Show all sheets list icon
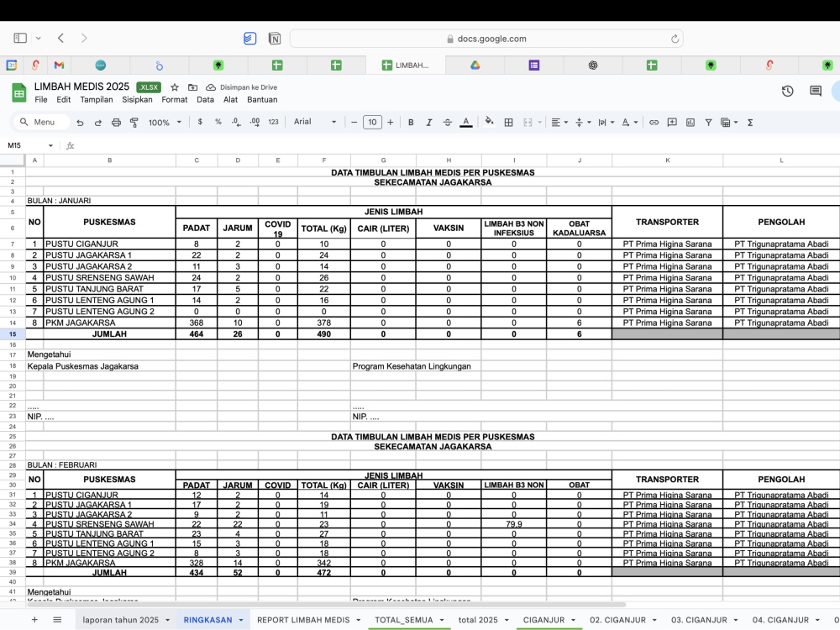 click(57, 620)
